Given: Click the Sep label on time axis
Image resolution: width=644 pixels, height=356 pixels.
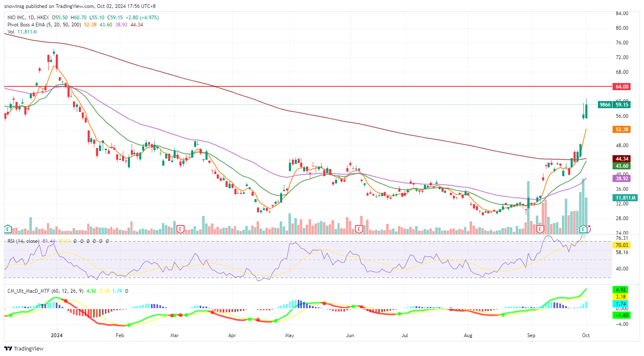Looking at the screenshot, I should pos(531,335).
